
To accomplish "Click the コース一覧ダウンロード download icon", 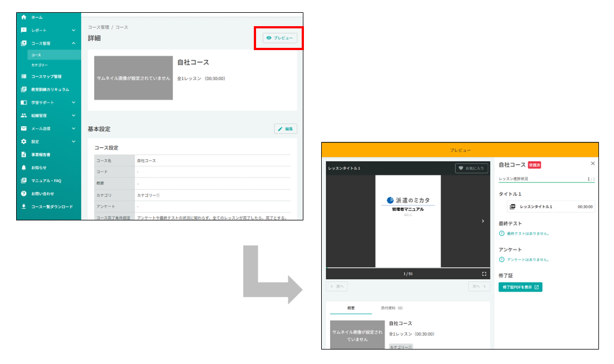I will click(23, 206).
